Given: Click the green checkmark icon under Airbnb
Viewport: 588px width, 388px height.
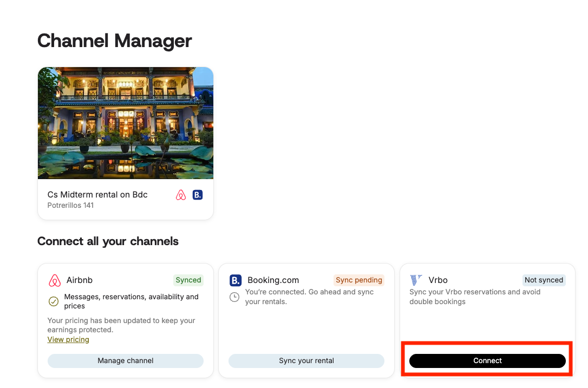Looking at the screenshot, I should point(54,301).
